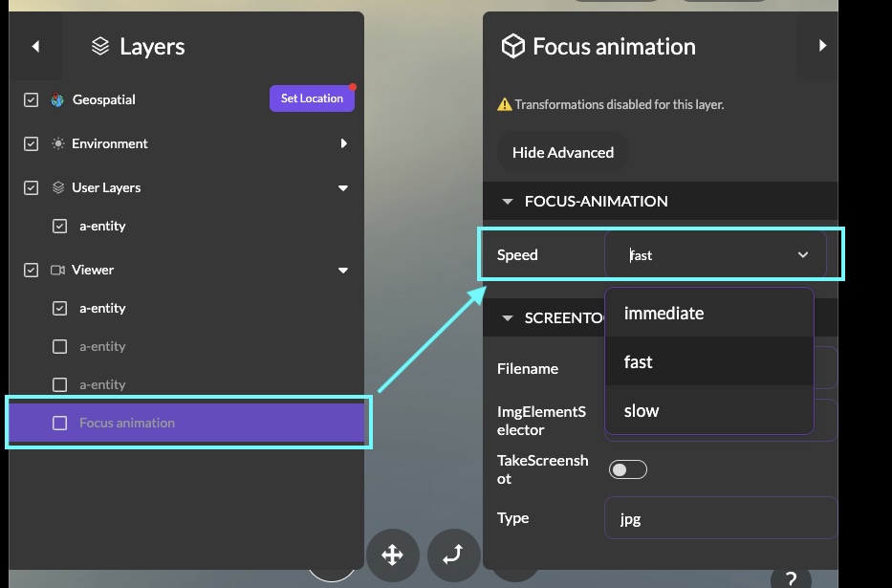Open help with the question mark icon
This screenshot has width=892, height=588.
pyautogui.click(x=791, y=578)
